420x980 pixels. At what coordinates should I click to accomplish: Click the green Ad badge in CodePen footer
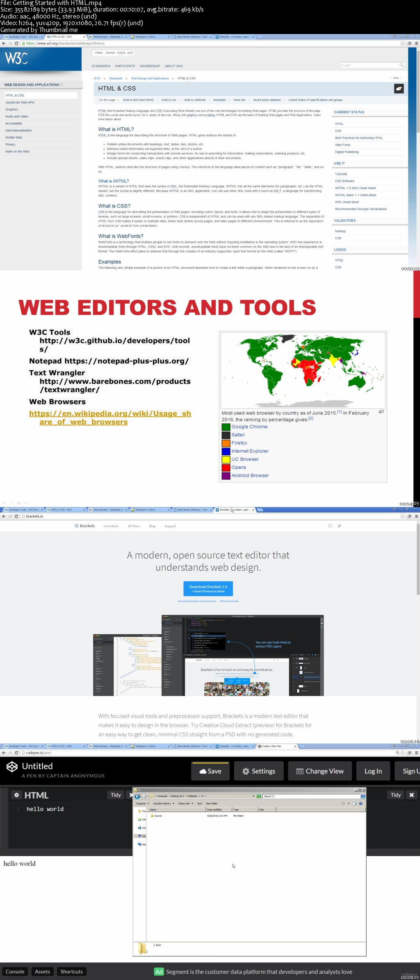(x=159, y=971)
